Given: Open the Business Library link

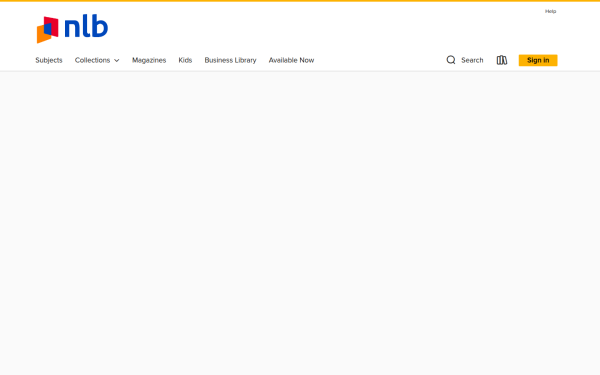Looking at the screenshot, I should (230, 60).
